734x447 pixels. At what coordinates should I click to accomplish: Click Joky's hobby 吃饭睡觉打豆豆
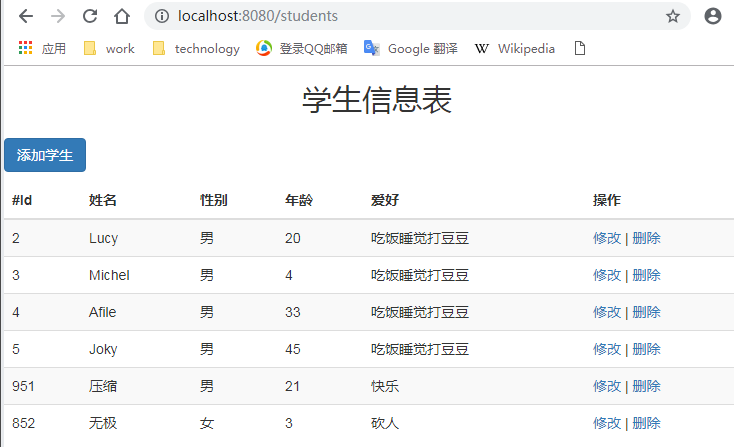tap(420, 349)
